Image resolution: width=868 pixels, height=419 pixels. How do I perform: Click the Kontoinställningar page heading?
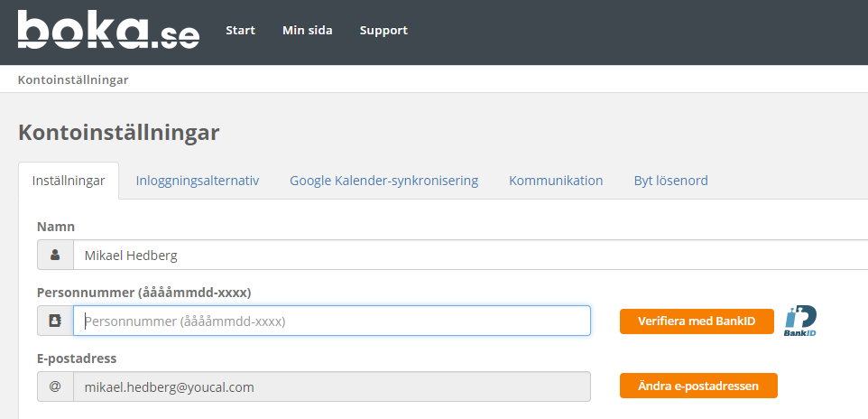119,133
